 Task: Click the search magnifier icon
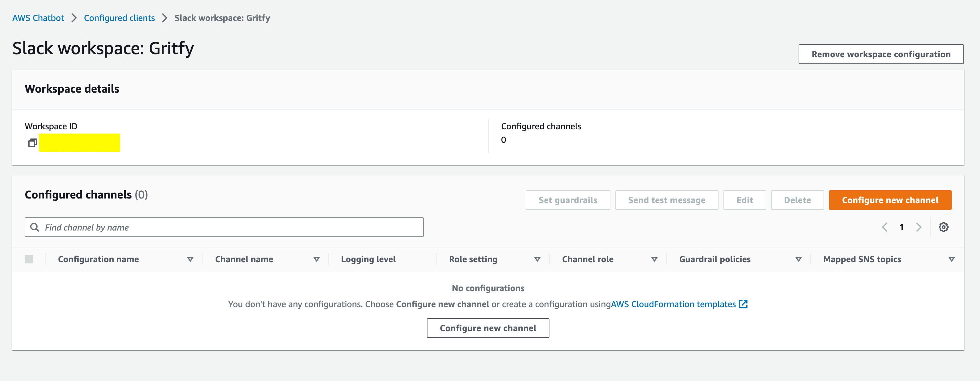click(x=34, y=227)
